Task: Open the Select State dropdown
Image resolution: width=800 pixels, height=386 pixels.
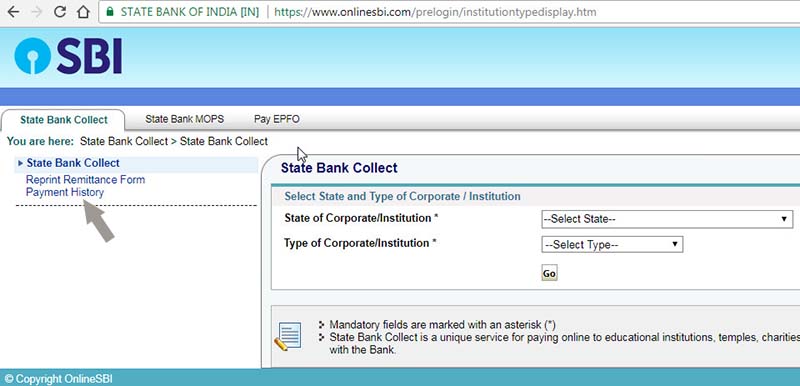Action: (x=667, y=219)
